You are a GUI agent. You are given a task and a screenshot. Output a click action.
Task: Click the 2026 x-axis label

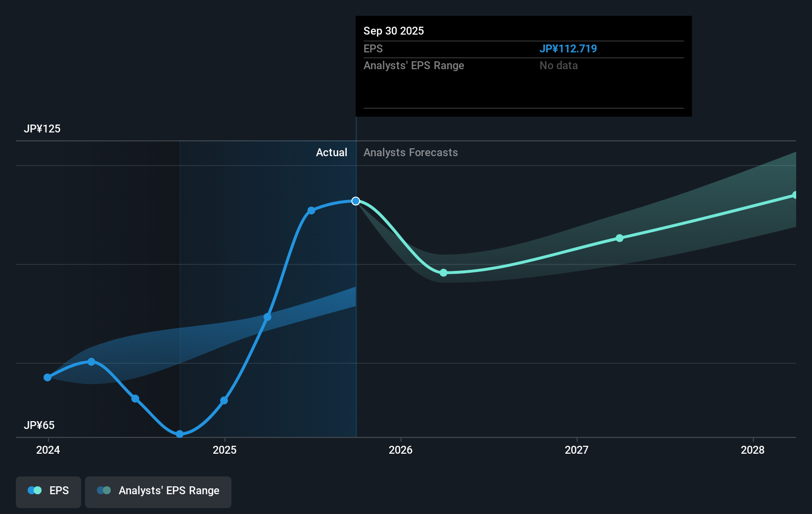(401, 450)
